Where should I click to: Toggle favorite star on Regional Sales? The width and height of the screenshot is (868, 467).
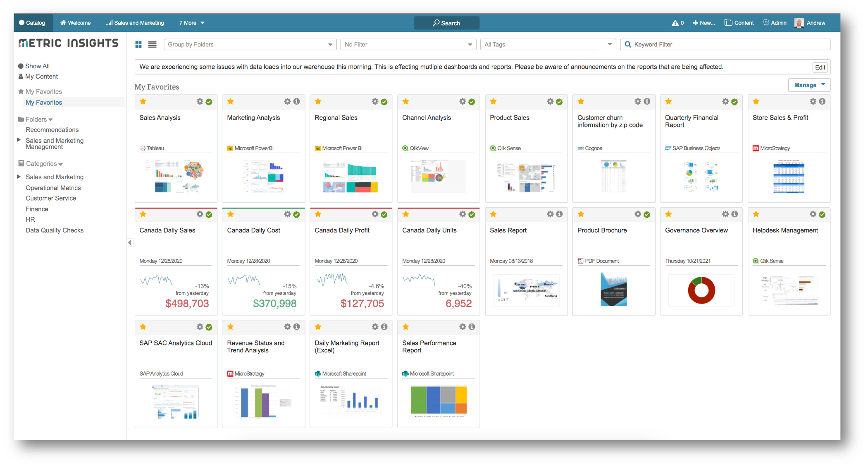(318, 102)
